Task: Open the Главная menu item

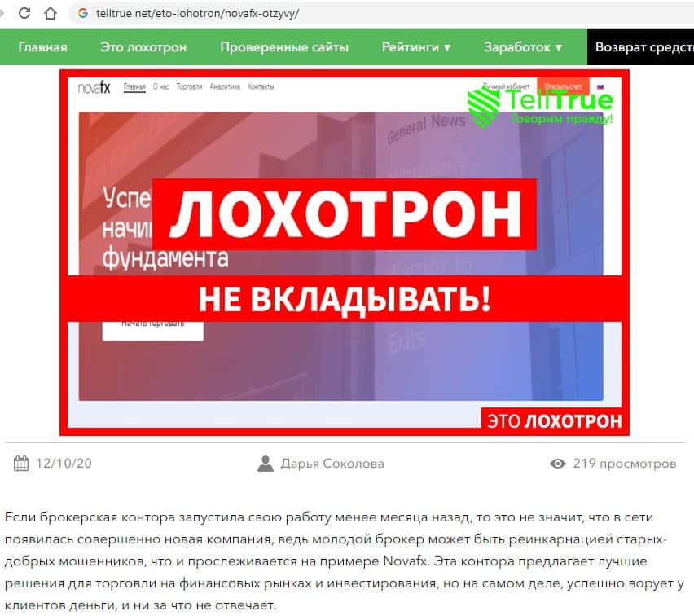Action: 43,47
